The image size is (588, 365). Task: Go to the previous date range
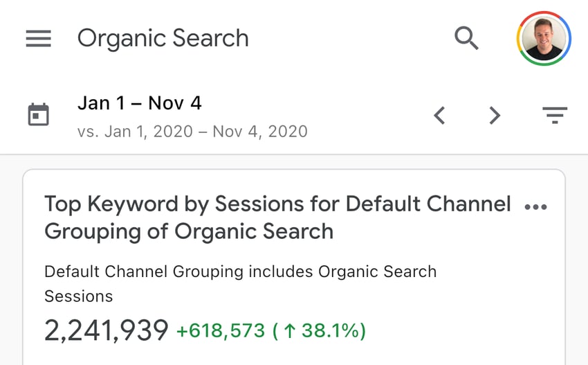click(x=439, y=115)
